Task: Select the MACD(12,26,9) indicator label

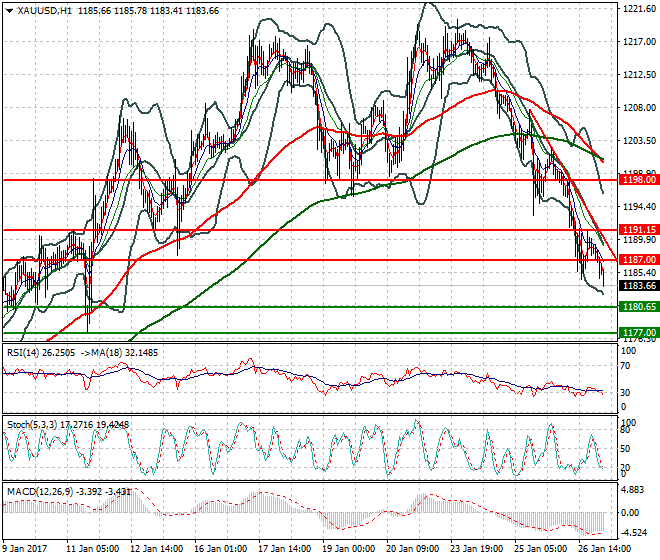Action: [x=40, y=491]
